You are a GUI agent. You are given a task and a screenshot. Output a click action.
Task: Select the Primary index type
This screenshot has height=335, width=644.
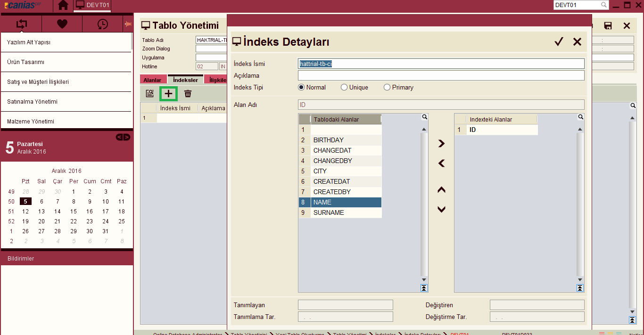[387, 87]
